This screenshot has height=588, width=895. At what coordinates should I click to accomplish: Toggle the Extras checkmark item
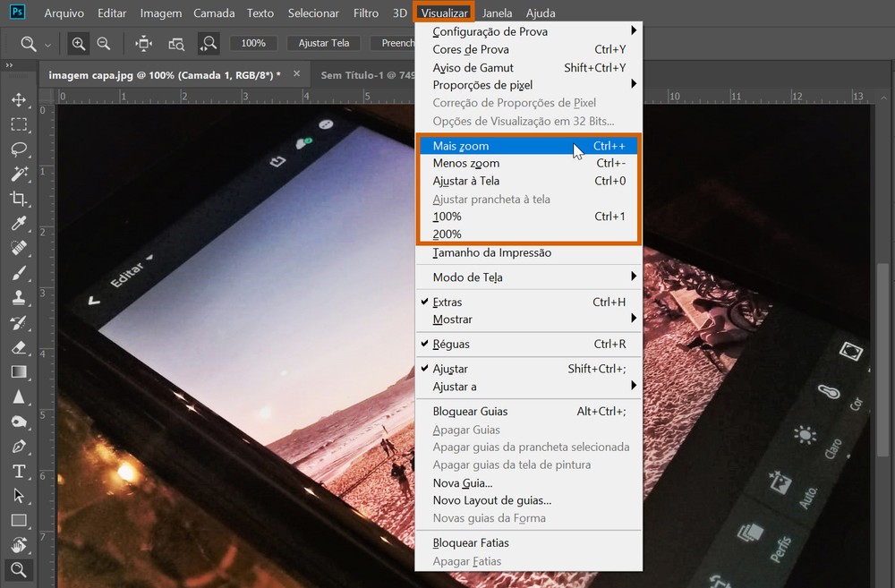tap(447, 303)
